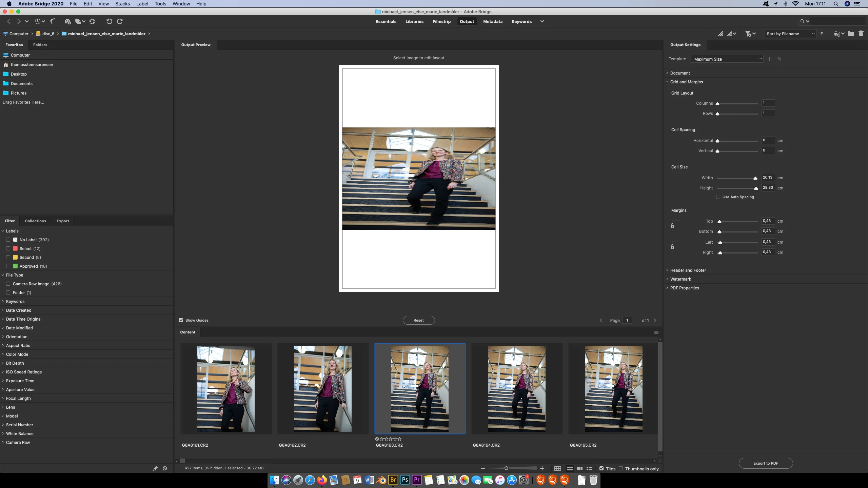Click the filter by rating funnel icon

coord(748,34)
